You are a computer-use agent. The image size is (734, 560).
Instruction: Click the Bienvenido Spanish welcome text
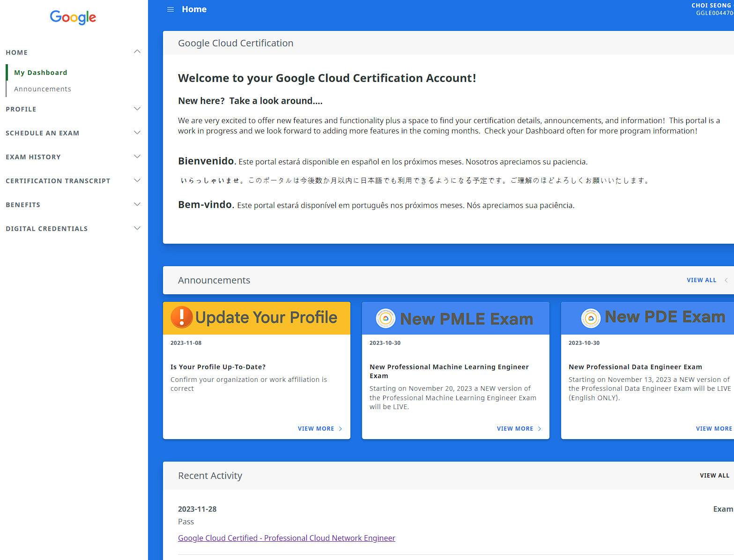click(x=383, y=161)
